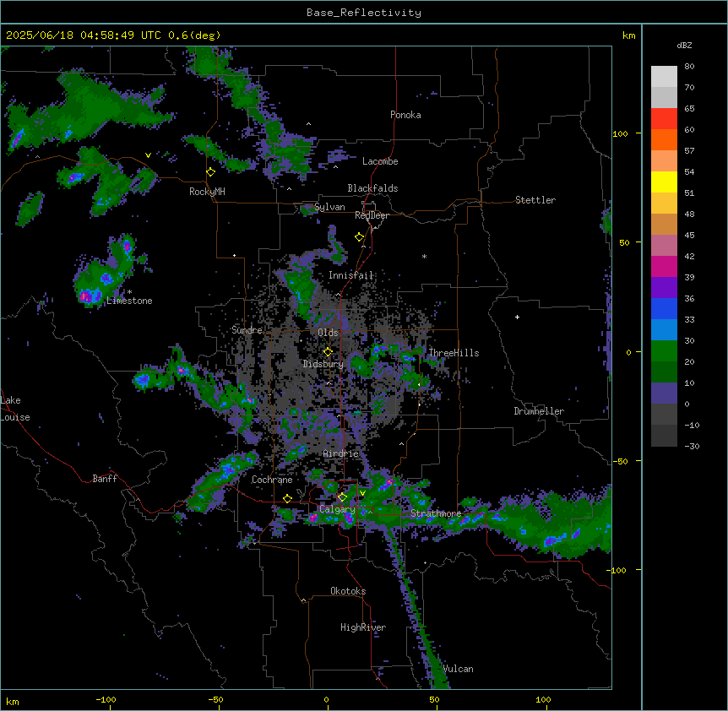728x711 pixels.
Task: Click the RockyMH label
Action: [x=207, y=192]
